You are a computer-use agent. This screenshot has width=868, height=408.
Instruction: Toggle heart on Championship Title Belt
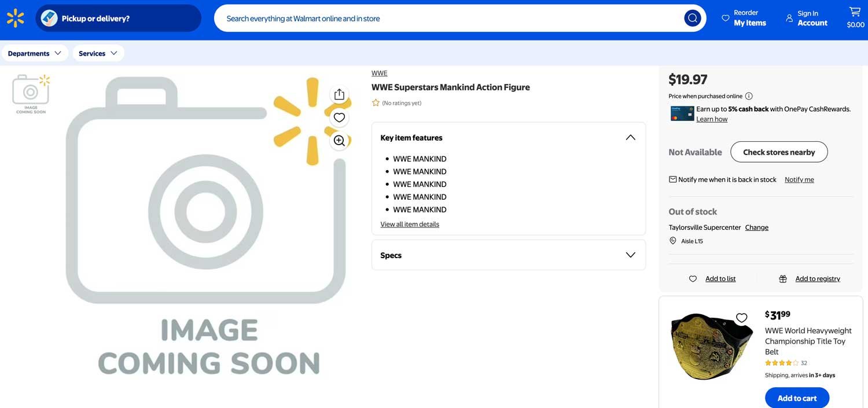click(741, 318)
